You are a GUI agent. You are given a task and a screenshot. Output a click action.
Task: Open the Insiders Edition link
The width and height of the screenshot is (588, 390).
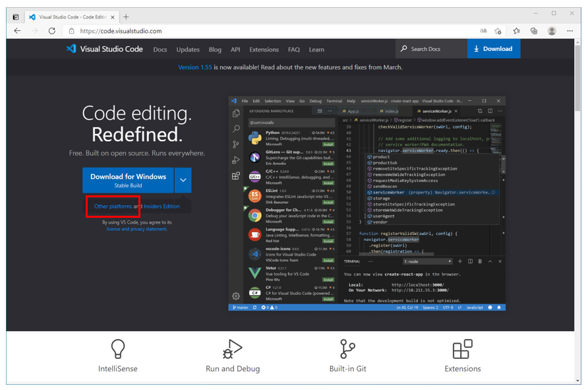pyautogui.click(x=162, y=207)
